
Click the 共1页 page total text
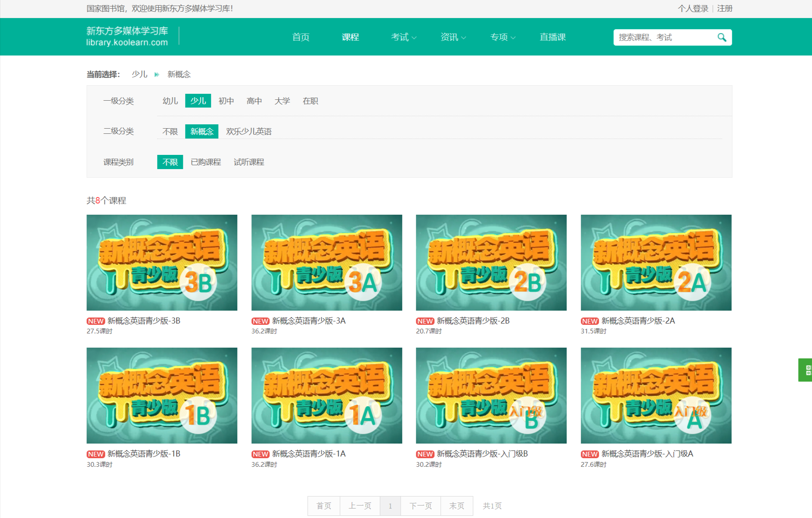pyautogui.click(x=492, y=506)
